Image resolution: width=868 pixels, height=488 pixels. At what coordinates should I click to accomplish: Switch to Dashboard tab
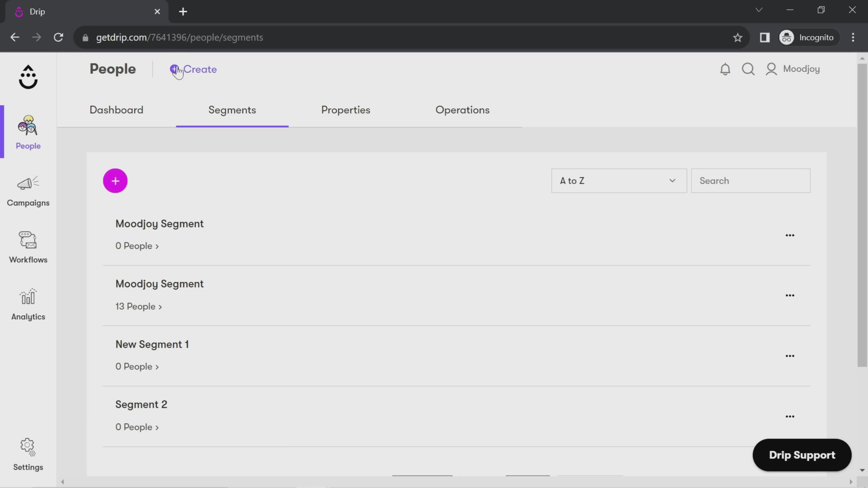tap(116, 110)
